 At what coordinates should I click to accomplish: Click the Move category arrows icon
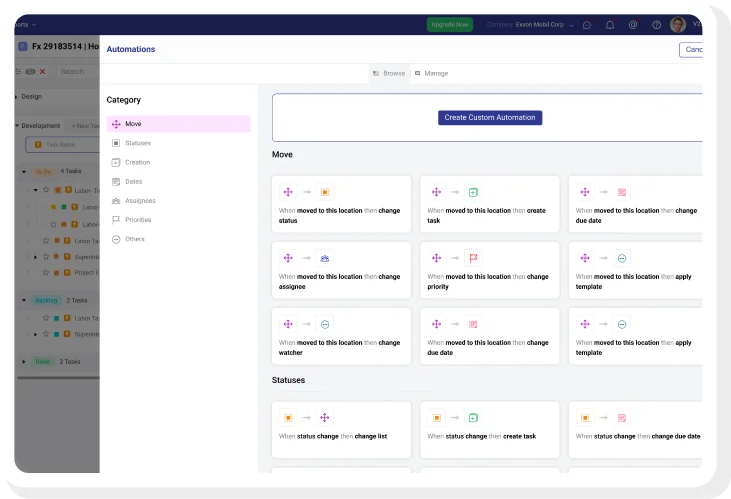[116, 124]
